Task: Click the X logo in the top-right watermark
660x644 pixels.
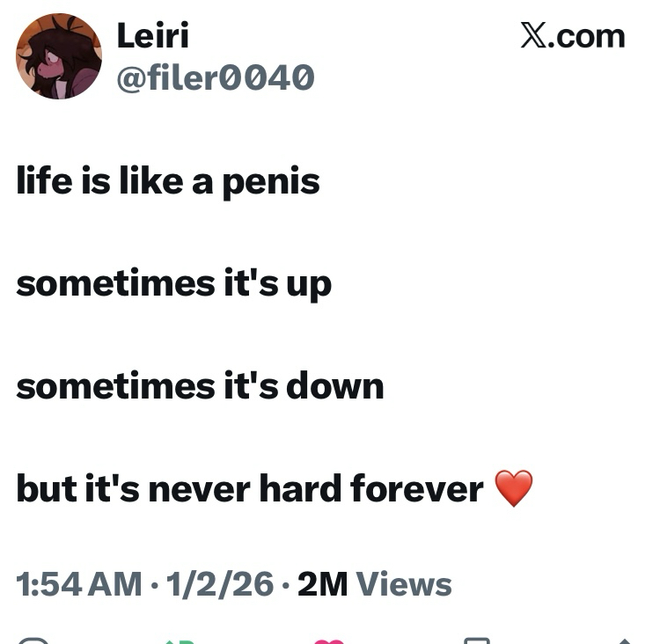Action: click(x=534, y=35)
